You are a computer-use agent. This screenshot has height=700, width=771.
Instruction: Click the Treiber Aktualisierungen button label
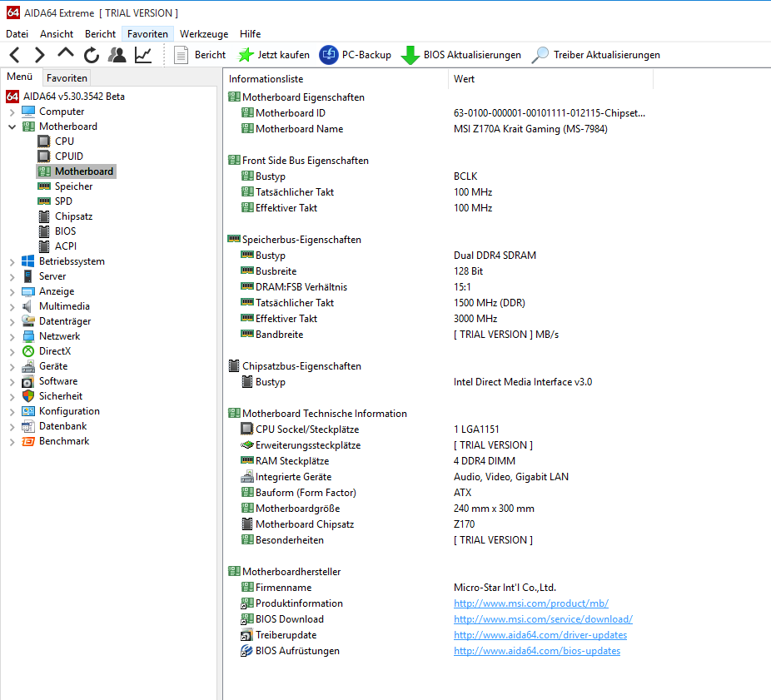click(607, 55)
